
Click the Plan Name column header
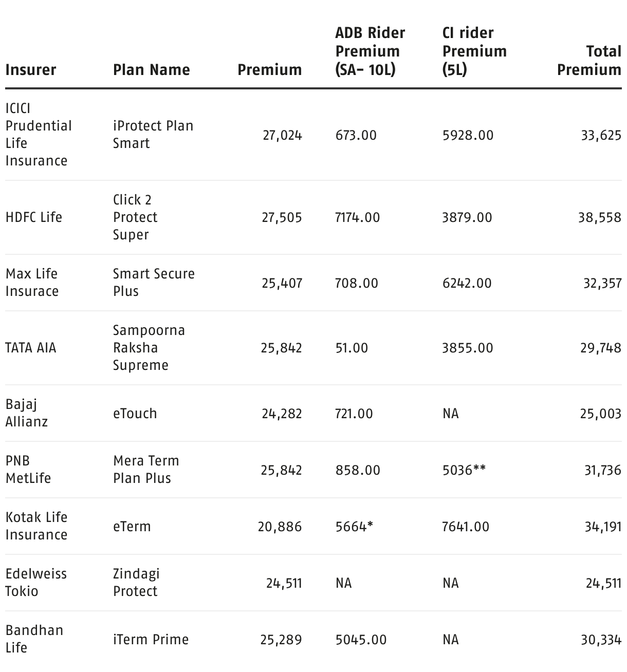[x=151, y=69]
